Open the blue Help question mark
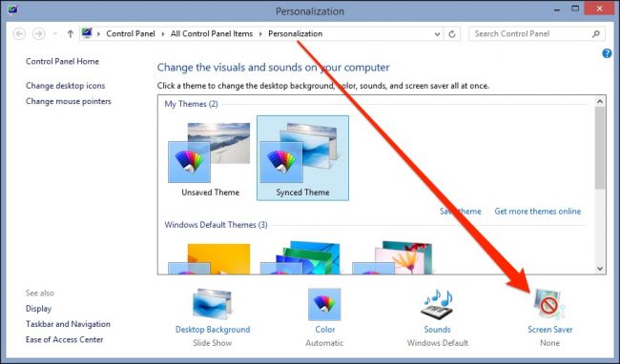Image resolution: width=620 pixels, height=364 pixels. coord(607,53)
